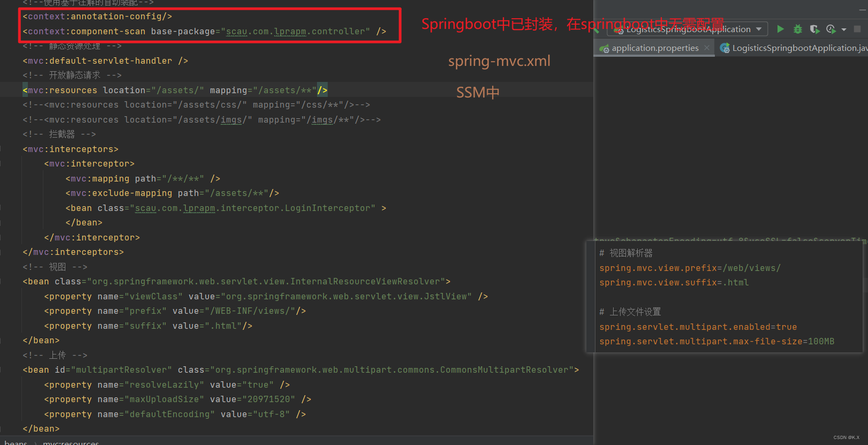Close the application.properties tab

pos(707,48)
